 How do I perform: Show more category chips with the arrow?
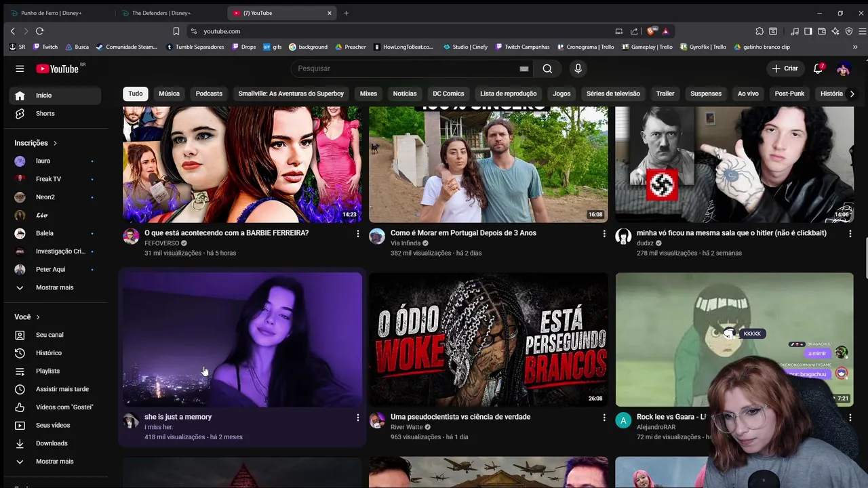(x=852, y=94)
